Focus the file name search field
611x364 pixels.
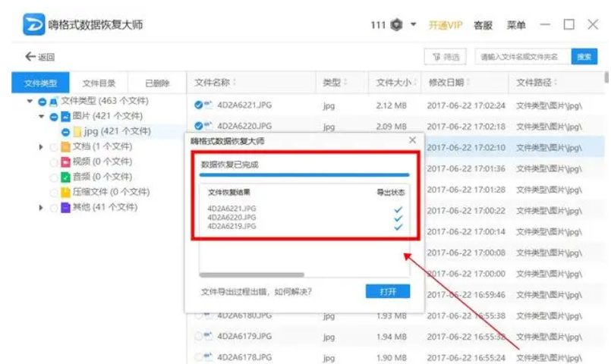pyautogui.click(x=521, y=57)
